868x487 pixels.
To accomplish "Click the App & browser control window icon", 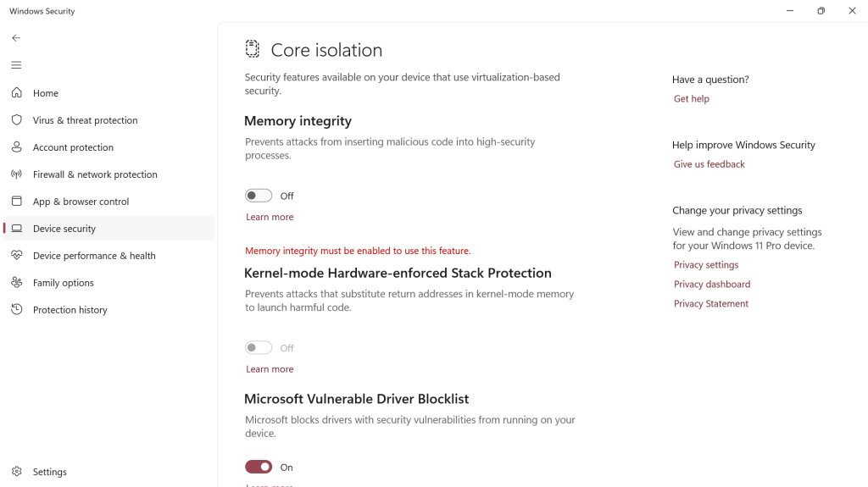I will [16, 202].
